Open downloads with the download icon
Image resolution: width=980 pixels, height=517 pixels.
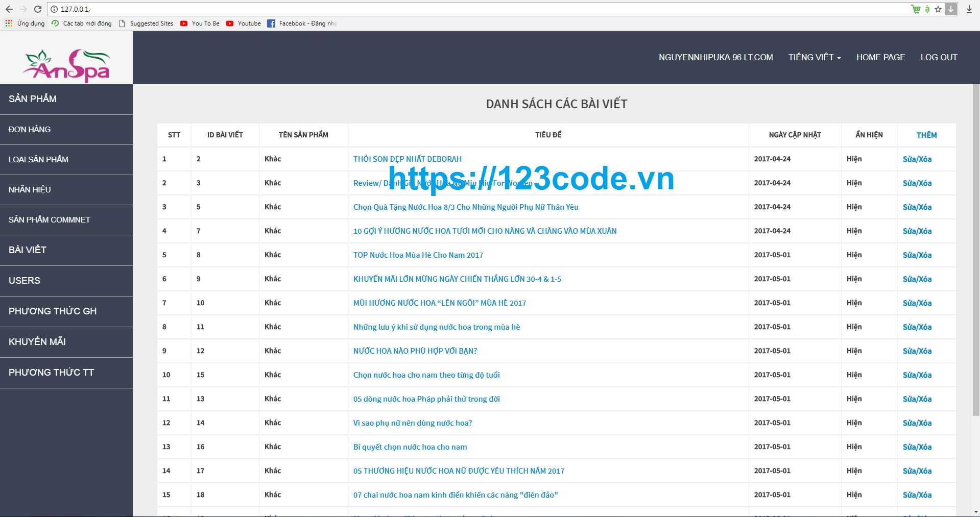[x=969, y=9]
